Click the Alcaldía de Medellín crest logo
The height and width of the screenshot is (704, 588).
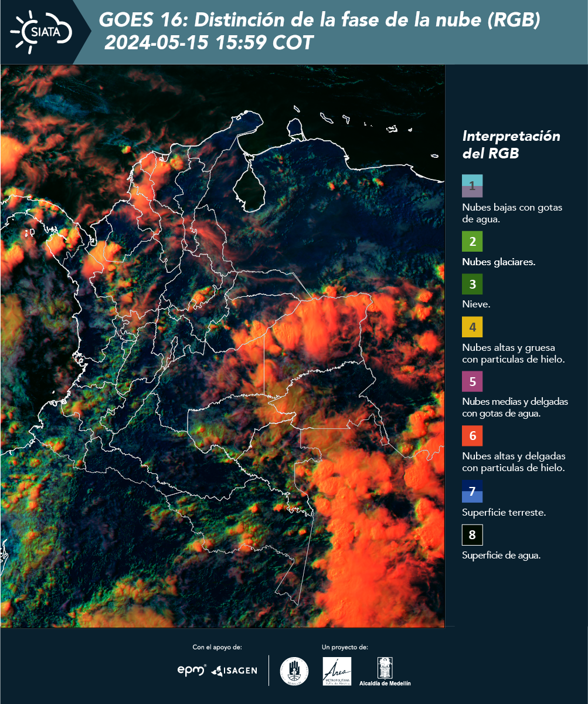(x=385, y=671)
